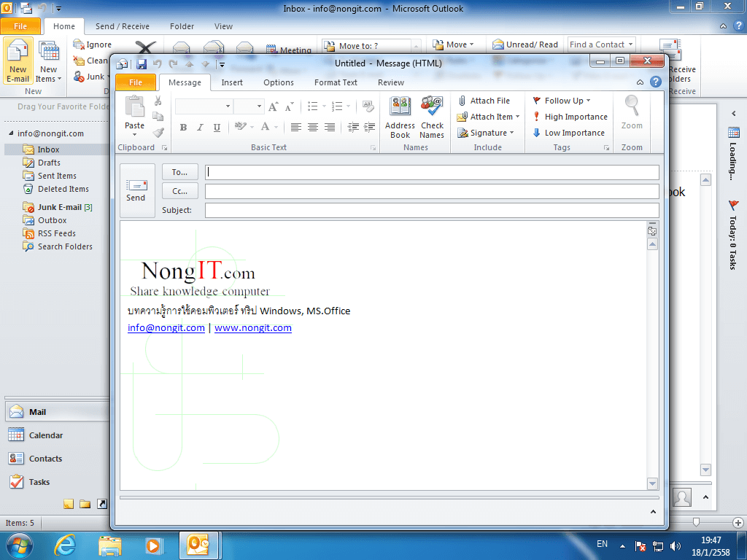Image resolution: width=747 pixels, height=560 pixels.
Task: Click the Windows Start button
Action: pyautogui.click(x=19, y=545)
